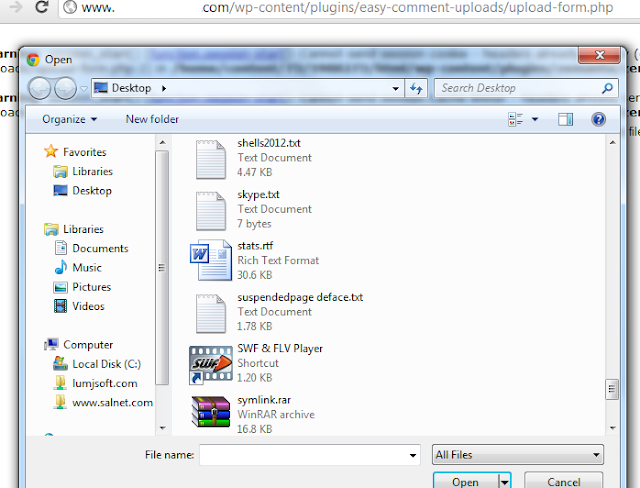The image size is (640, 488).
Task: Refresh the Desktop folder listing
Action: click(x=416, y=88)
